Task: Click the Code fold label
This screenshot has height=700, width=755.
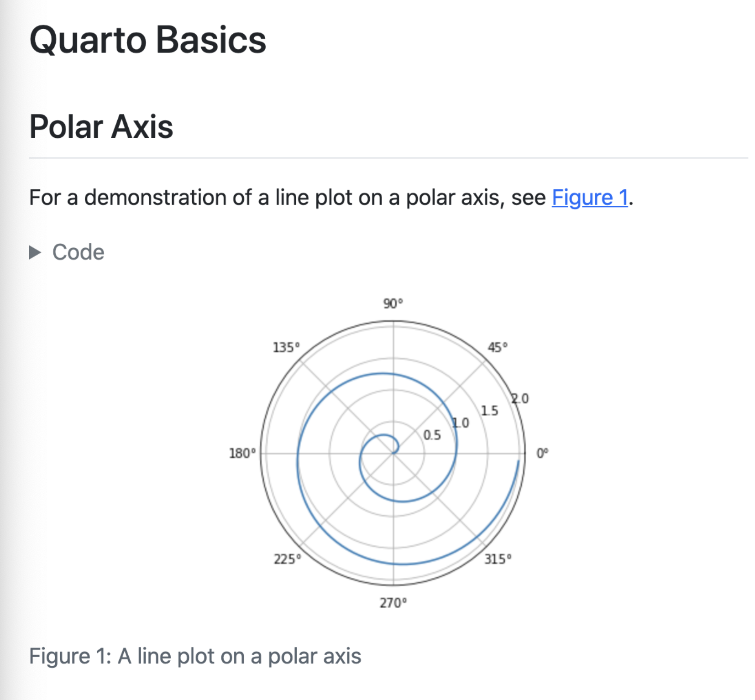Action: point(78,252)
